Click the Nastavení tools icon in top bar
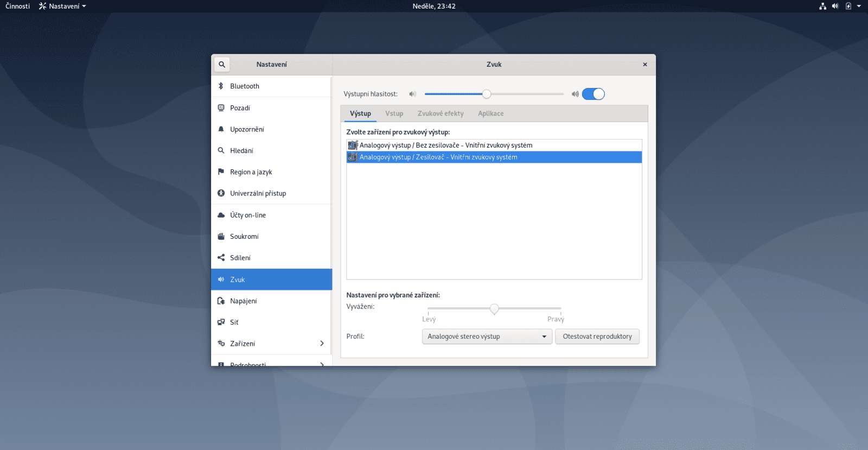 [42, 6]
